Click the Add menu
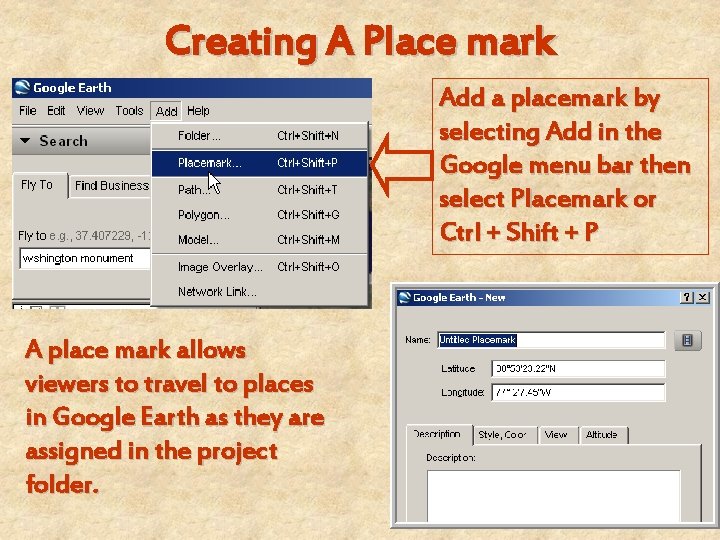720x540 pixels. tap(166, 111)
